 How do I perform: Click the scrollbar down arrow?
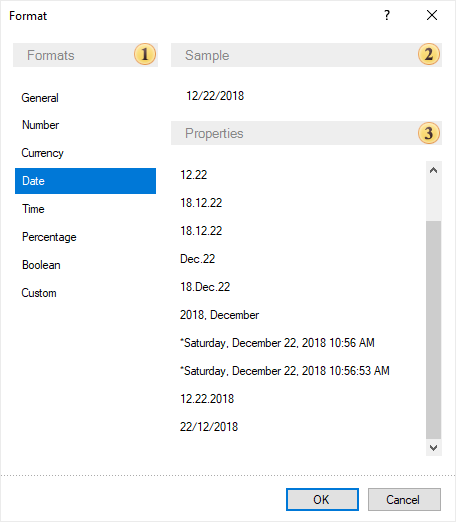click(x=433, y=448)
